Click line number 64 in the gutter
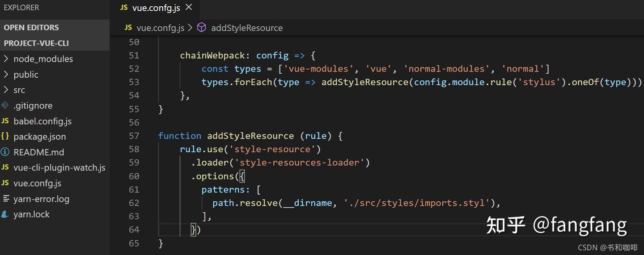Image resolution: width=644 pixels, height=255 pixels. (x=134, y=230)
